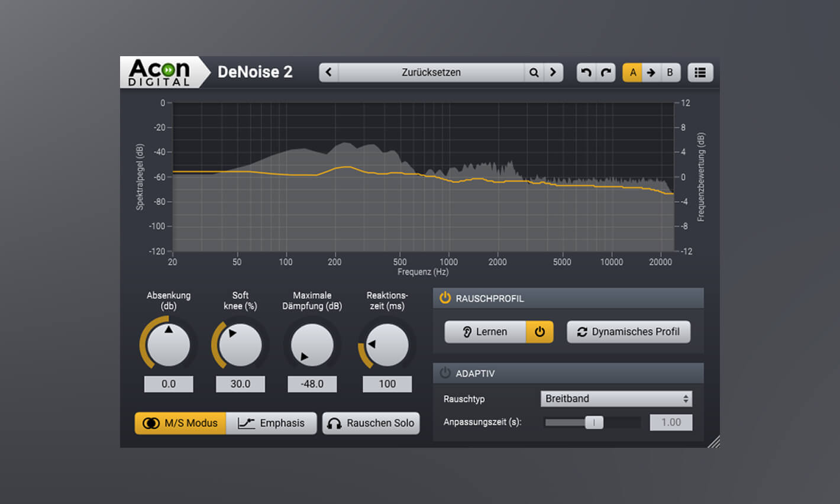
Task: Select A settings slot
Action: [632, 72]
